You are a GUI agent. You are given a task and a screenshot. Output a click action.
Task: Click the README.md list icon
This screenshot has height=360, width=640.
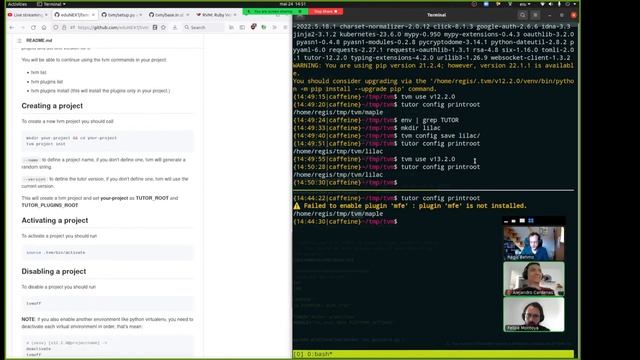(x=19, y=40)
